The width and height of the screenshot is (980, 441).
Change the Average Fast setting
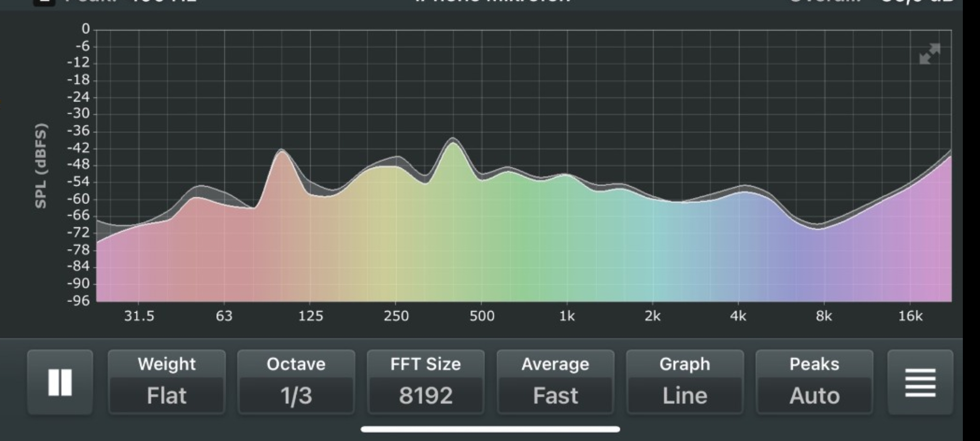pyautogui.click(x=555, y=382)
